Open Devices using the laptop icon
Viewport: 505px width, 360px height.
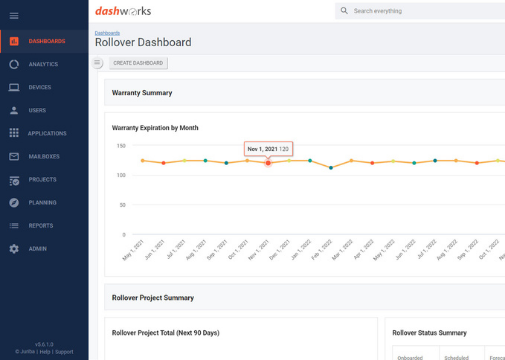pyautogui.click(x=14, y=87)
